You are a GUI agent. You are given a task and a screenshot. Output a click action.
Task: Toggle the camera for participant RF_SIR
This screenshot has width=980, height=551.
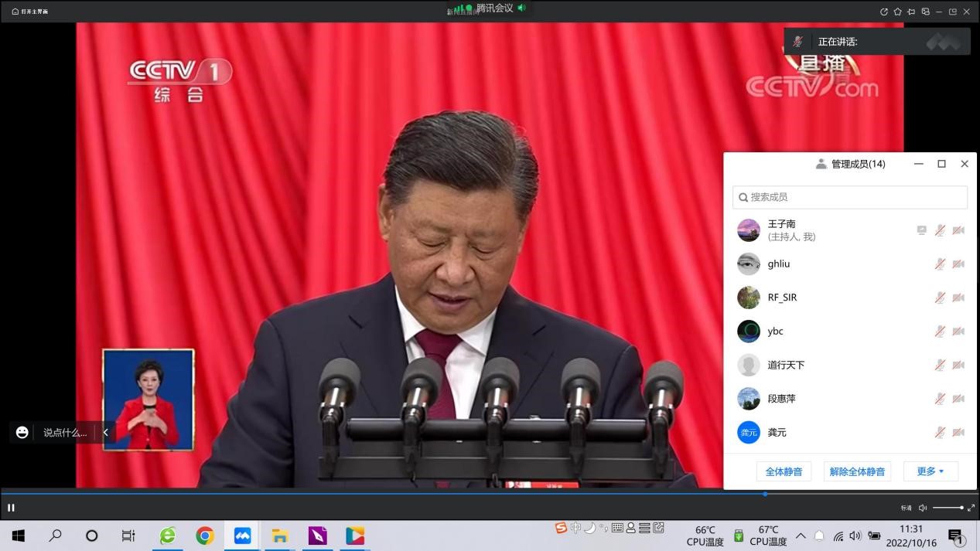[958, 298]
